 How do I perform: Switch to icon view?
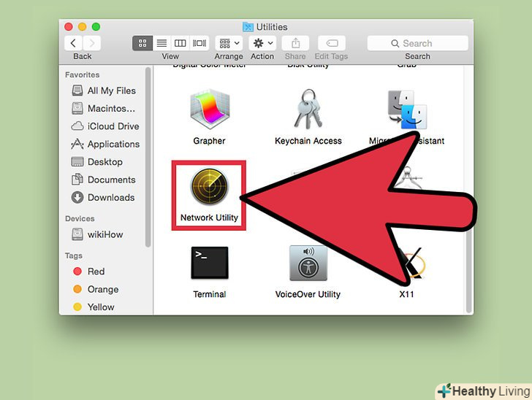click(142, 43)
